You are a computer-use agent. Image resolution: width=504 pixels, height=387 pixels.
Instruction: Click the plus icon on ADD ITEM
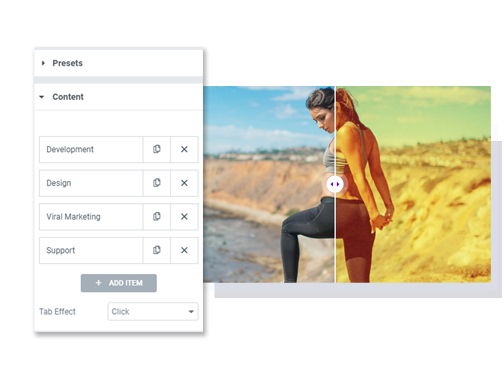click(98, 283)
